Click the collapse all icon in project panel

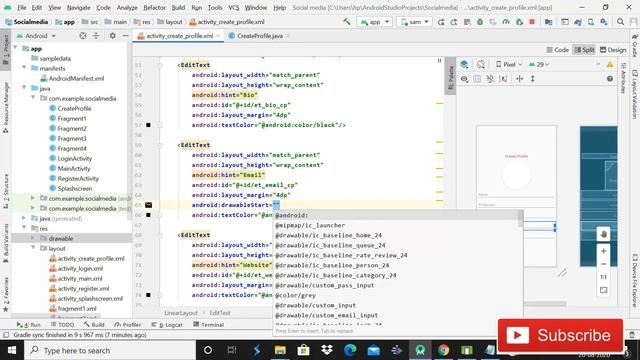[96, 36]
